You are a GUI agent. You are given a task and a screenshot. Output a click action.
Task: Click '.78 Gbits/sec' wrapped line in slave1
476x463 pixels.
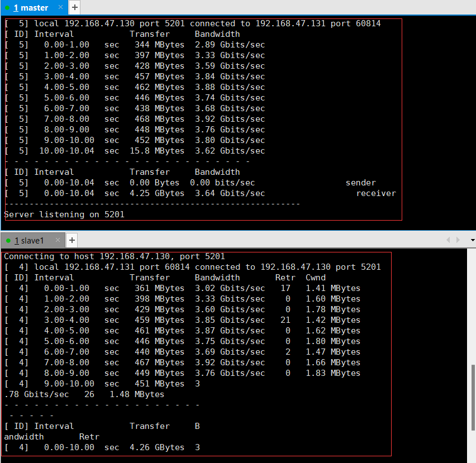(x=37, y=394)
